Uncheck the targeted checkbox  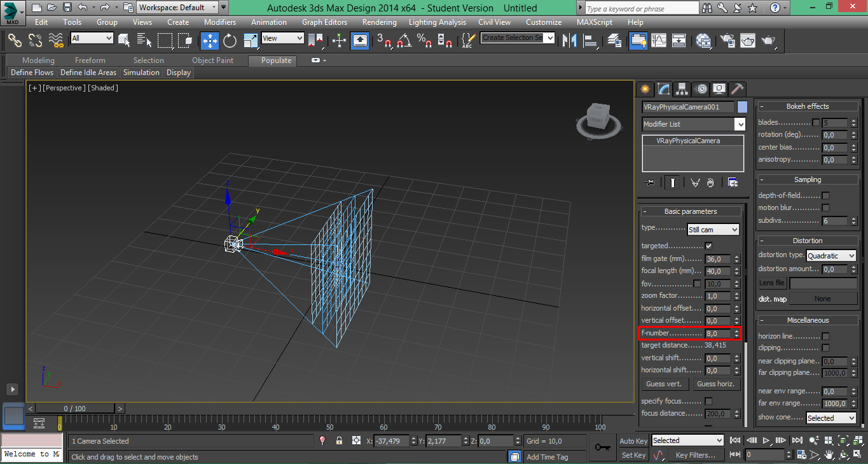(x=708, y=246)
